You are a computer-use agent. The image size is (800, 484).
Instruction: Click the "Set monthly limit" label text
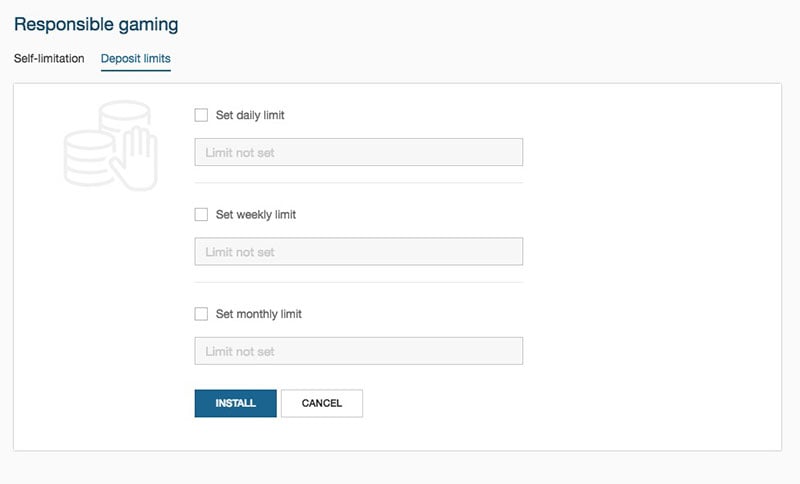[259, 314]
